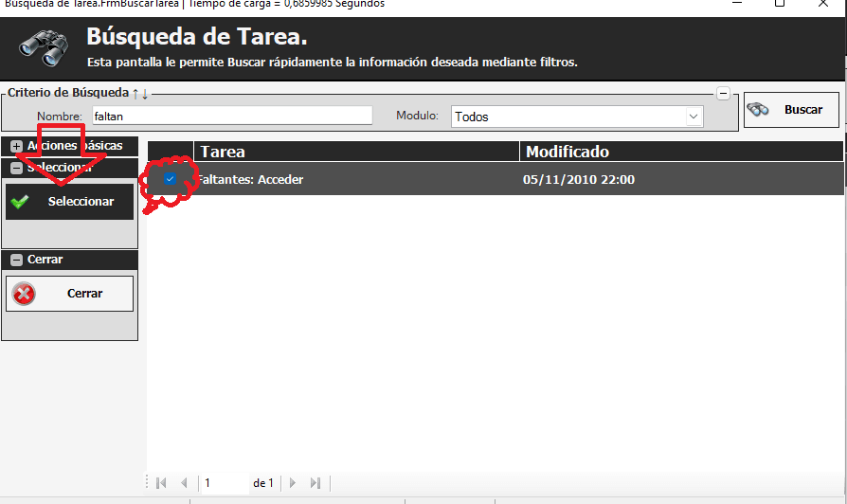Screen dimensions: 847x504
Task: Open the Modulo dropdown showing Todos
Action: point(694,117)
